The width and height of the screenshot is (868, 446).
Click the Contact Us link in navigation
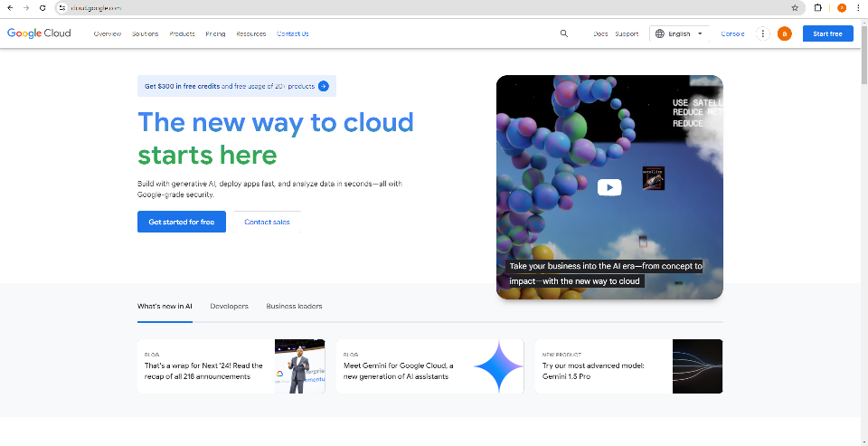coord(293,33)
